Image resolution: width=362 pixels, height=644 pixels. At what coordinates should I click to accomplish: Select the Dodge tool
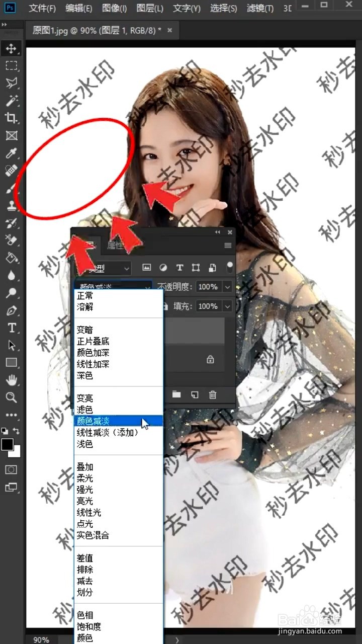pos(11,293)
